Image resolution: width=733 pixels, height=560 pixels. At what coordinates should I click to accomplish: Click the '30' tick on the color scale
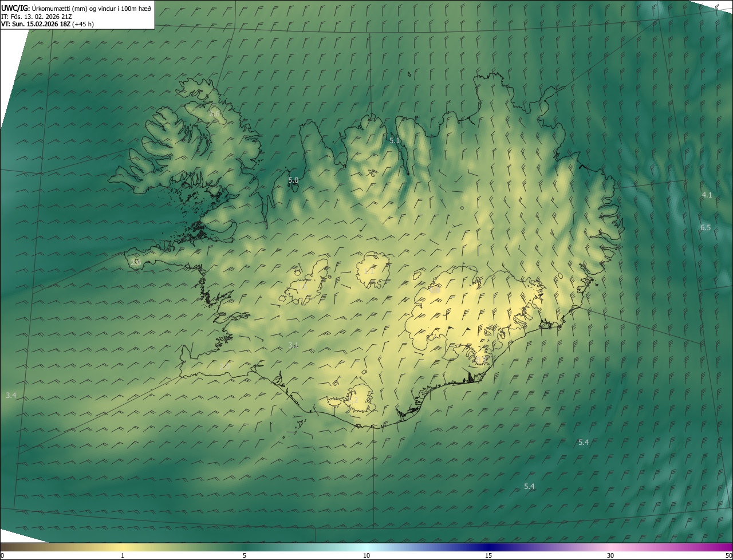(610, 555)
